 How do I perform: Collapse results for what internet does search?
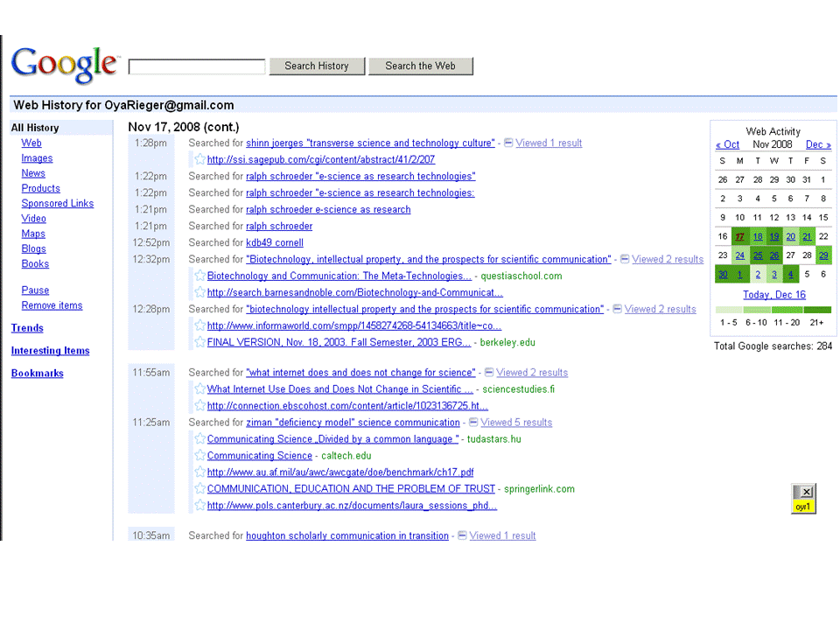click(488, 372)
